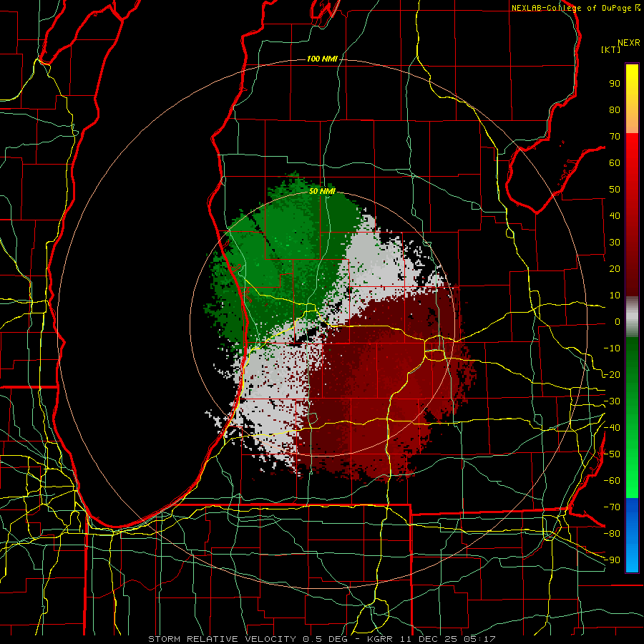The width and height of the screenshot is (644, 644).
Task: Click the positive 20 scale value
Action: 615,269
